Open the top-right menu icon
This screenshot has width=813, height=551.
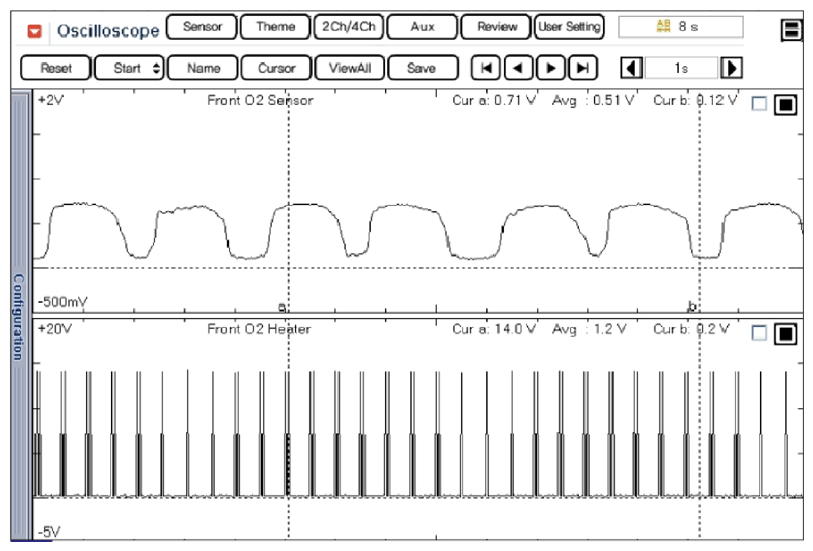pyautogui.click(x=792, y=30)
